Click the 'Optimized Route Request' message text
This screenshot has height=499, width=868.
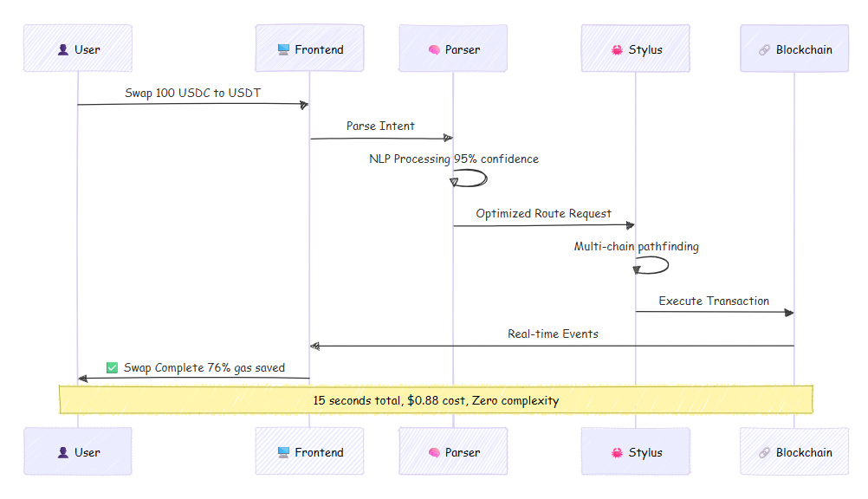coord(543,213)
